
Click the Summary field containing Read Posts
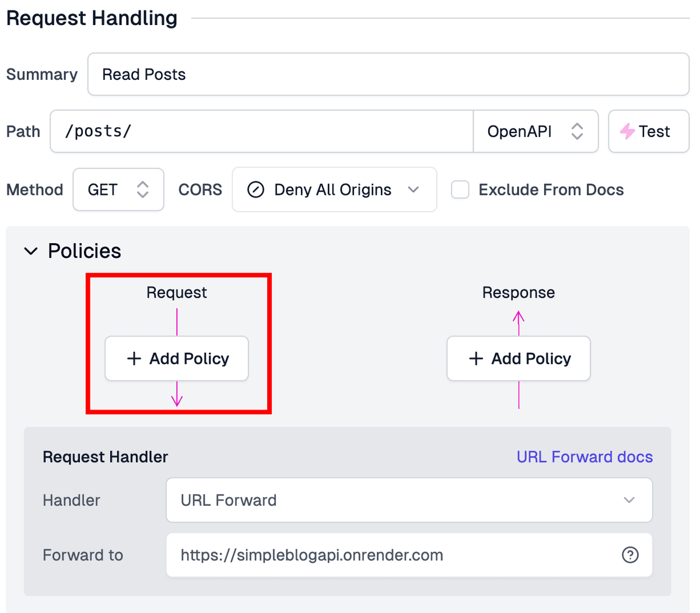coord(387,74)
